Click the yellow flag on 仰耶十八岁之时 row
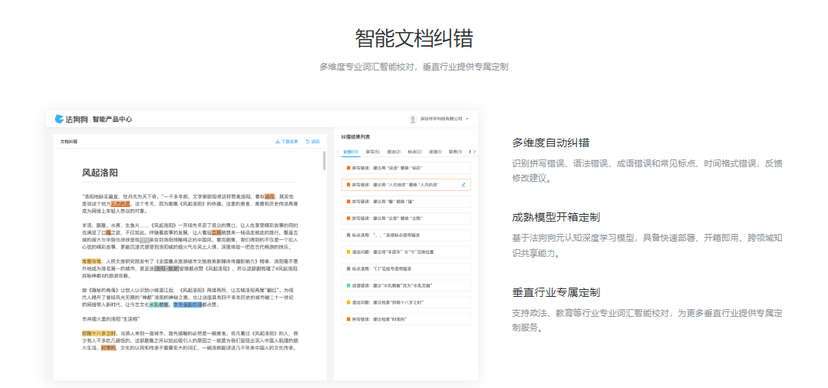 [x=348, y=302]
